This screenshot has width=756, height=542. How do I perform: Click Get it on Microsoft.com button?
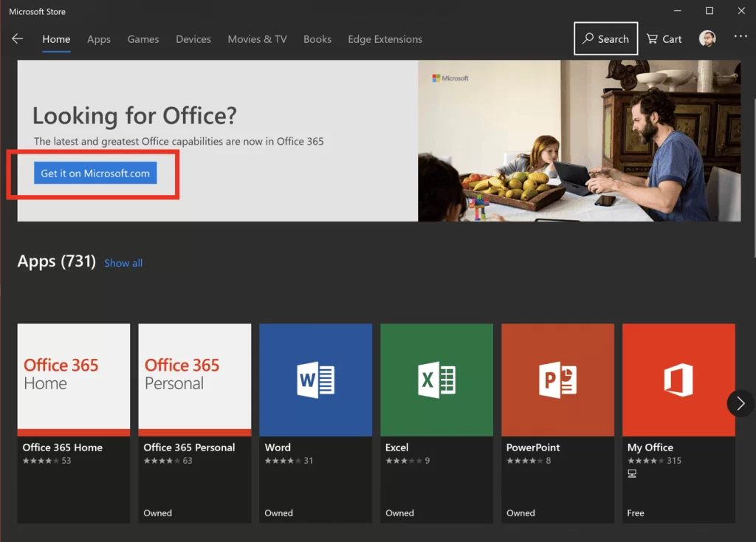tap(95, 173)
